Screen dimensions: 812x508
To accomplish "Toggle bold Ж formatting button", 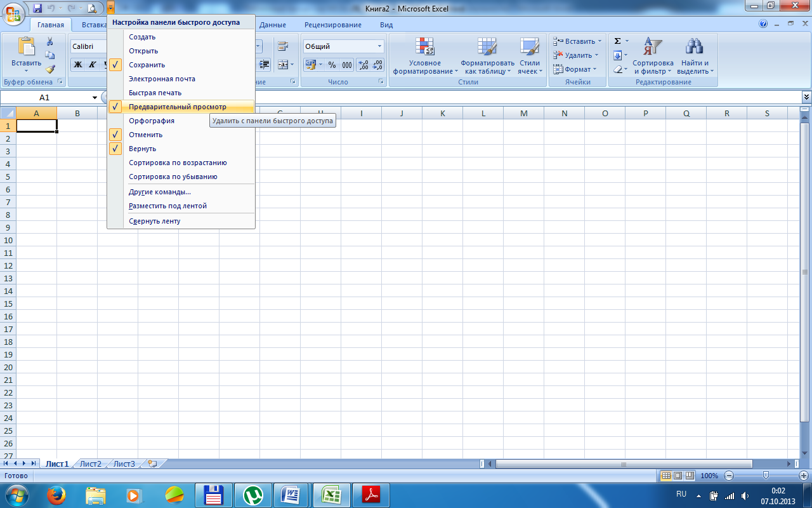I will 77,65.
